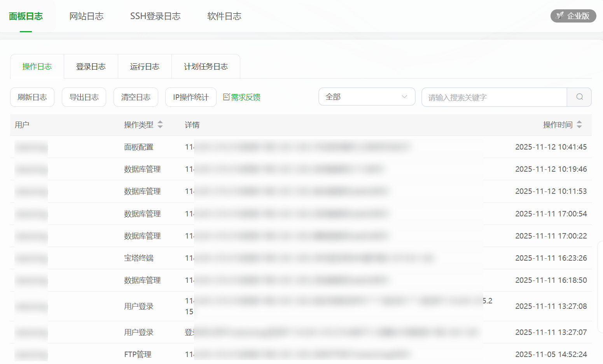Click the feedback icon beside 需求反馈

tap(227, 97)
